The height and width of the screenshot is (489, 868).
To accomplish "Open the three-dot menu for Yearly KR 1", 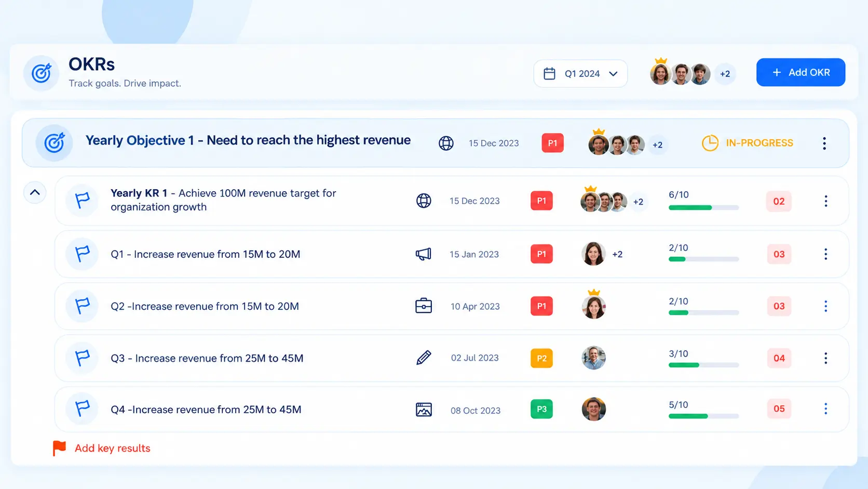I will [x=826, y=201].
